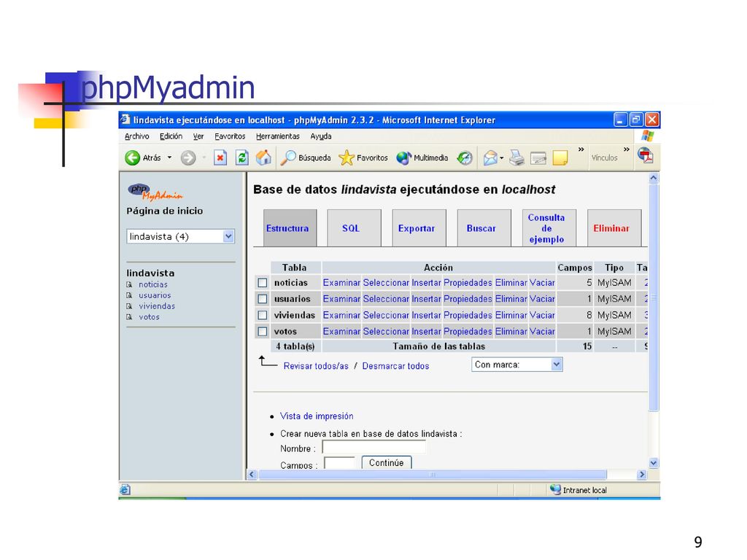Click the vertical scrollbar down arrow
This screenshot has width=747, height=560.
tap(654, 463)
